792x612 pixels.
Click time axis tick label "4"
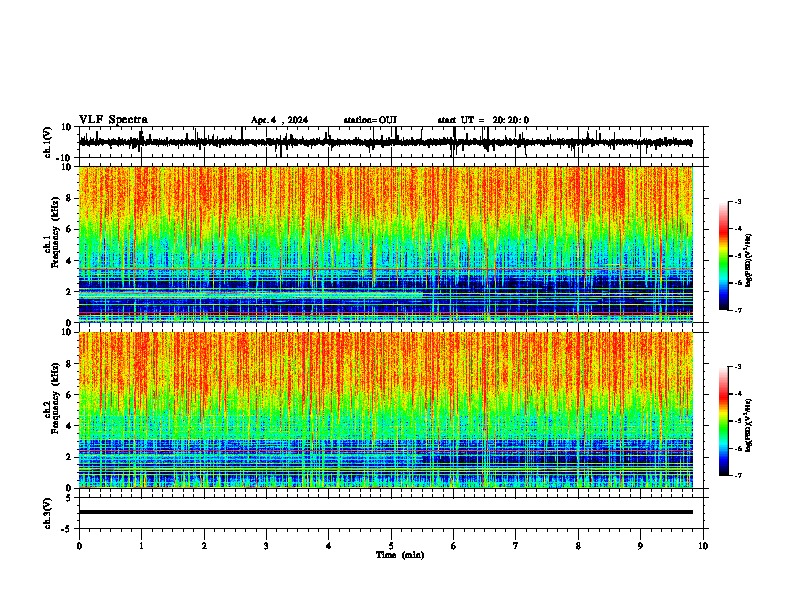coord(328,546)
